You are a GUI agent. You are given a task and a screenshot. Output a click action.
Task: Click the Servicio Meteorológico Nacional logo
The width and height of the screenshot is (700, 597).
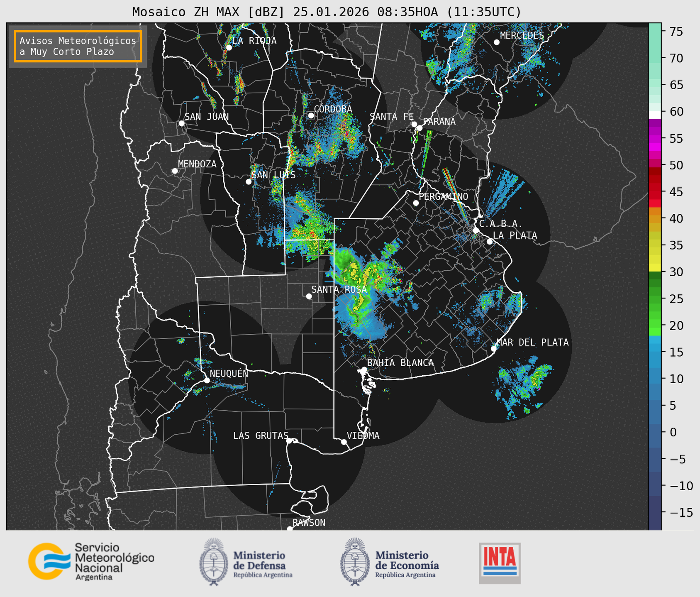click(x=91, y=561)
